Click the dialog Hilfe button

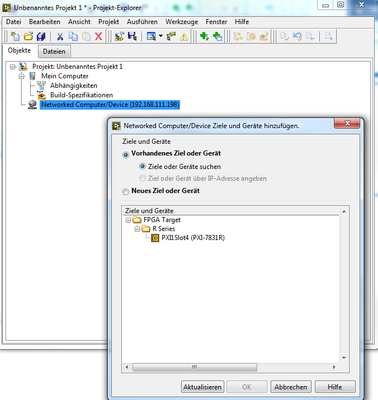(x=335, y=387)
